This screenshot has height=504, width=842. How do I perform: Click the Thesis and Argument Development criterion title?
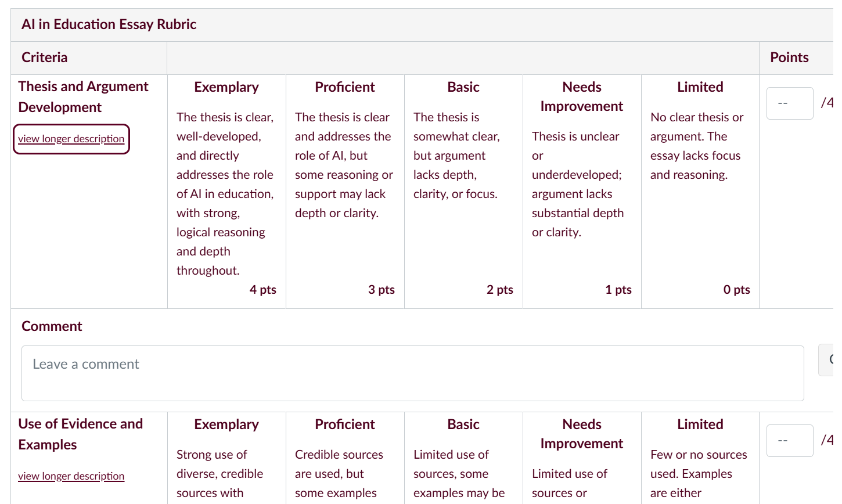pyautogui.click(x=83, y=96)
